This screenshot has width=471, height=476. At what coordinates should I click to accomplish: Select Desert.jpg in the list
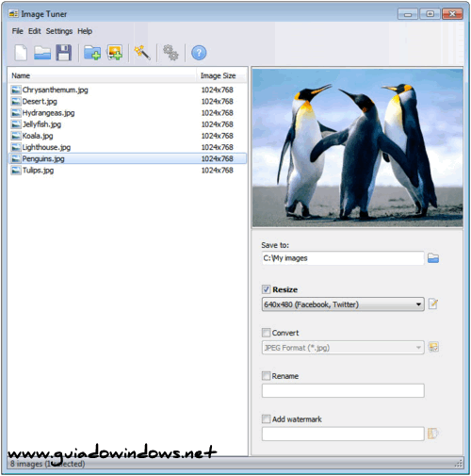tap(127, 102)
